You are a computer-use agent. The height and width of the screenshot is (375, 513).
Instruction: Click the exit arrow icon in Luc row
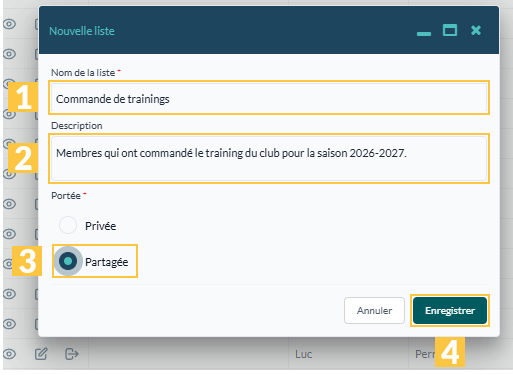tap(71, 354)
